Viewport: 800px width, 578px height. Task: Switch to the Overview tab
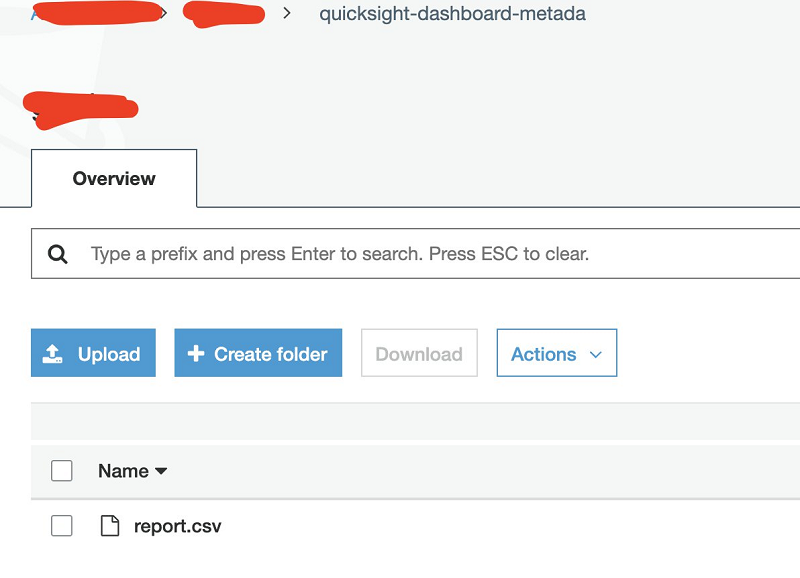(x=114, y=179)
